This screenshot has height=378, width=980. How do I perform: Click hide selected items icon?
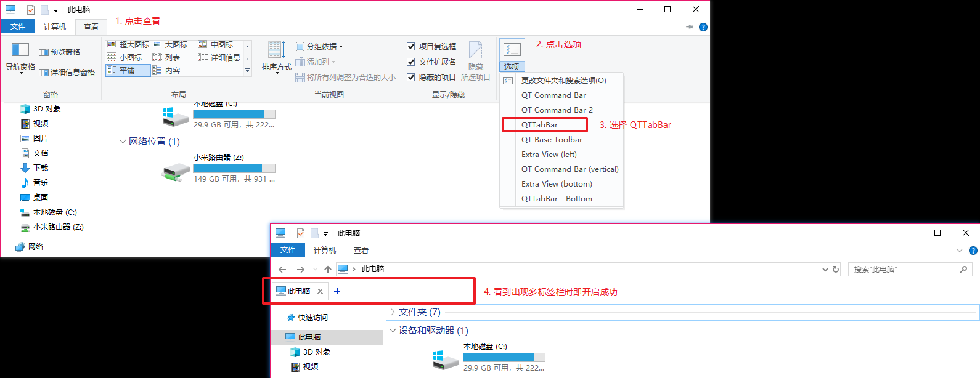tap(476, 50)
